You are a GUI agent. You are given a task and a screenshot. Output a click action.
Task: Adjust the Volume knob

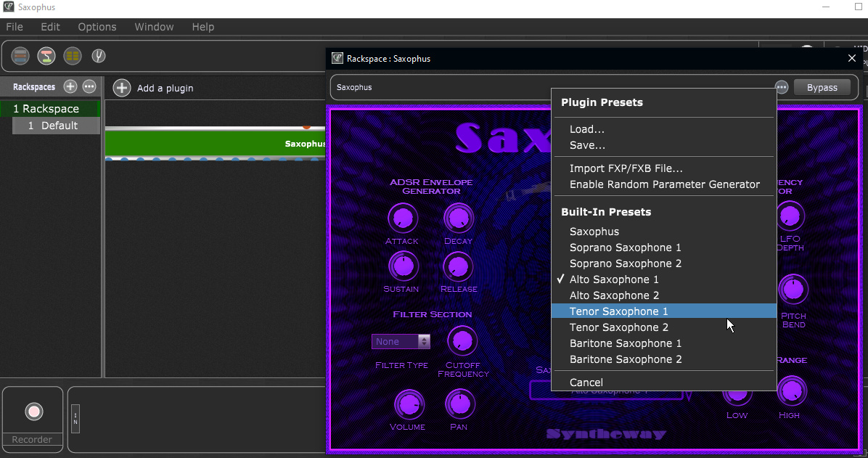(x=409, y=404)
